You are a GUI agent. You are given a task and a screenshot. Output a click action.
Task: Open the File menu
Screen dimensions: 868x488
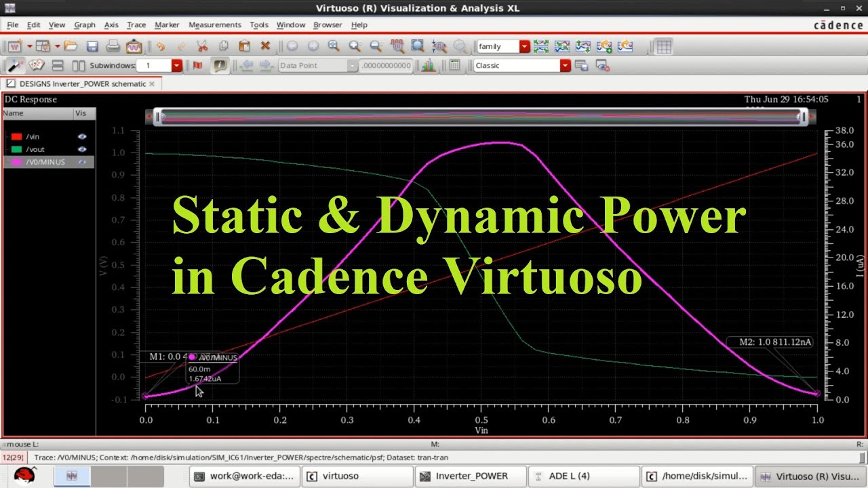point(12,24)
